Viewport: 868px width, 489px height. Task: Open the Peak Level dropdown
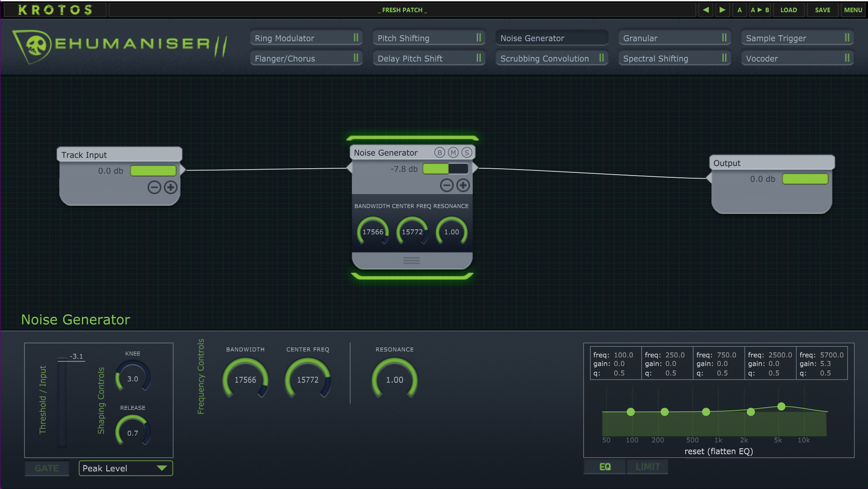click(x=126, y=468)
